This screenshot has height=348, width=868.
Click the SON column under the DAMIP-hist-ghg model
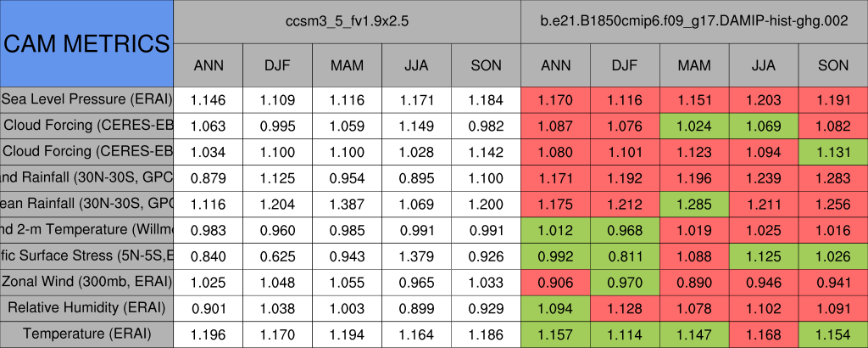click(833, 65)
